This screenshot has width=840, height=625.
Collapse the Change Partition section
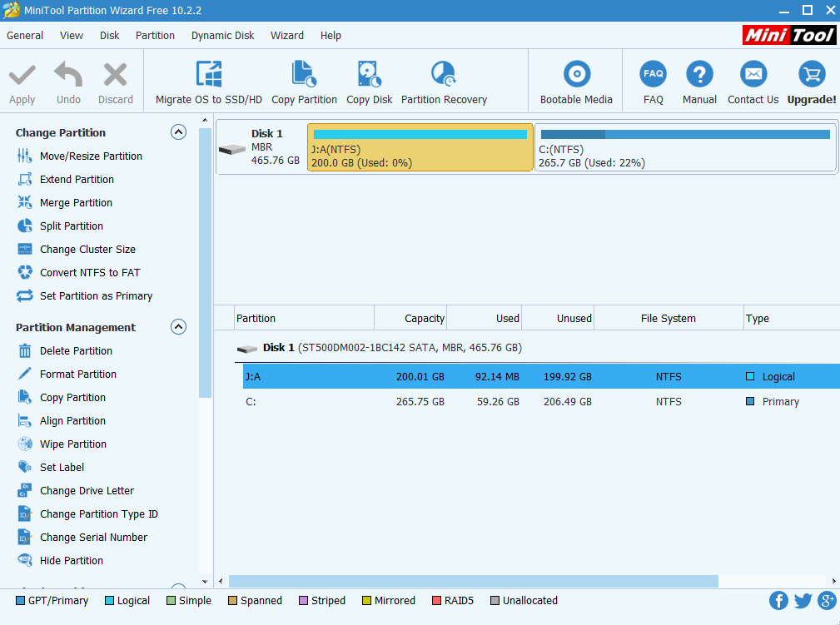178,131
